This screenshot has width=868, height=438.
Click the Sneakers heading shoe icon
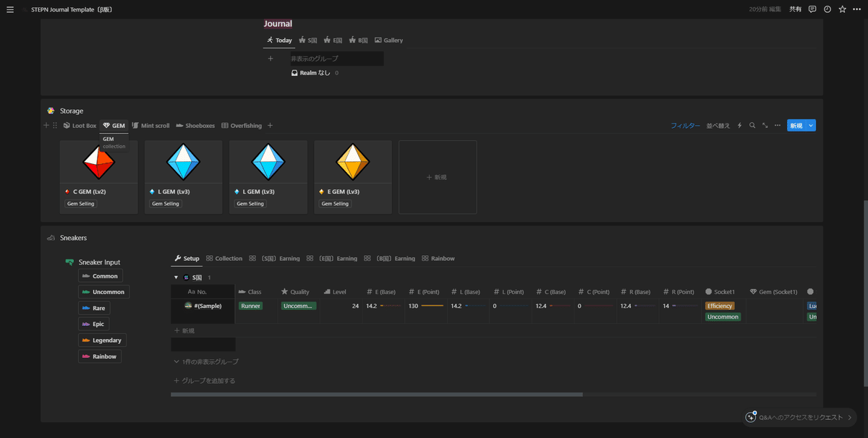tap(51, 238)
